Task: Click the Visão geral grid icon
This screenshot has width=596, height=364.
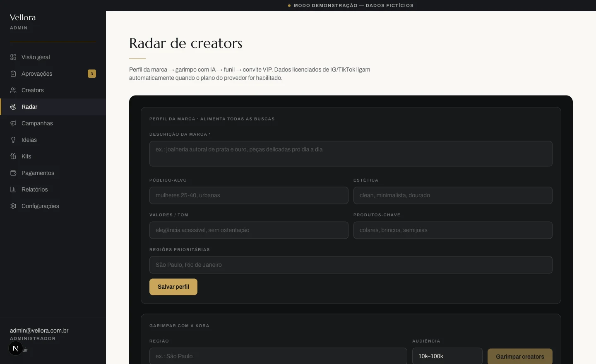Action: click(x=13, y=57)
